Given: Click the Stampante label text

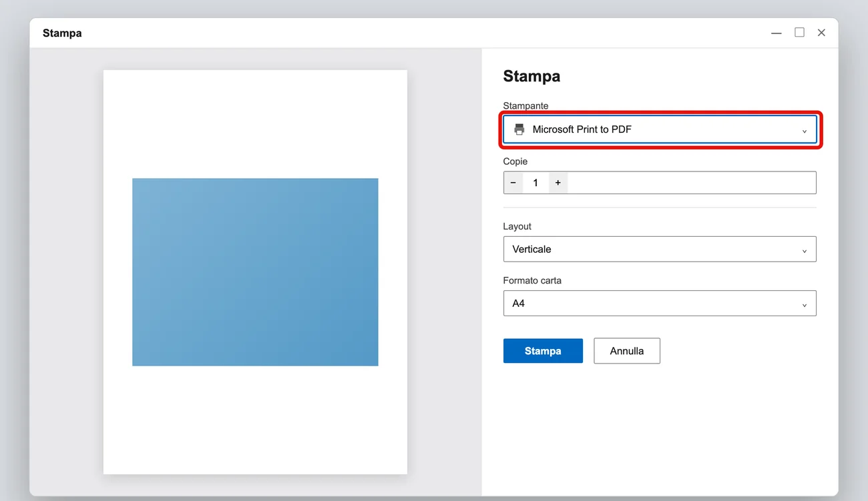Looking at the screenshot, I should click(x=525, y=105).
